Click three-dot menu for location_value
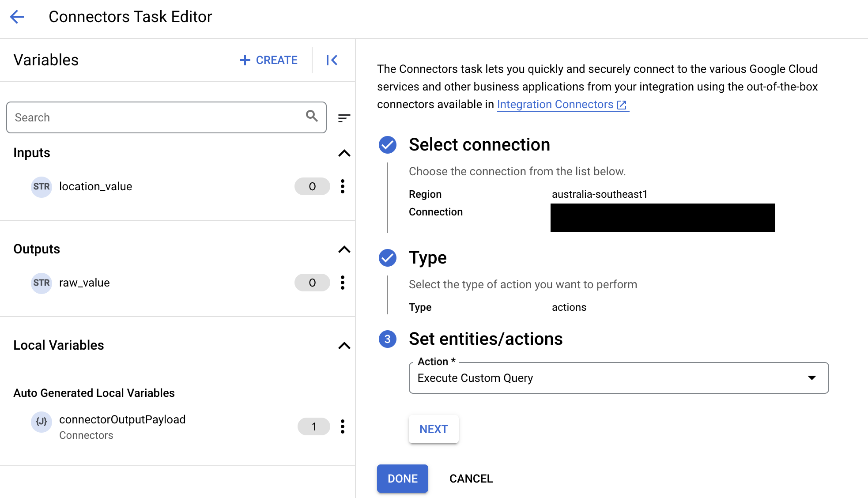Image resolution: width=868 pixels, height=498 pixels. coord(342,185)
